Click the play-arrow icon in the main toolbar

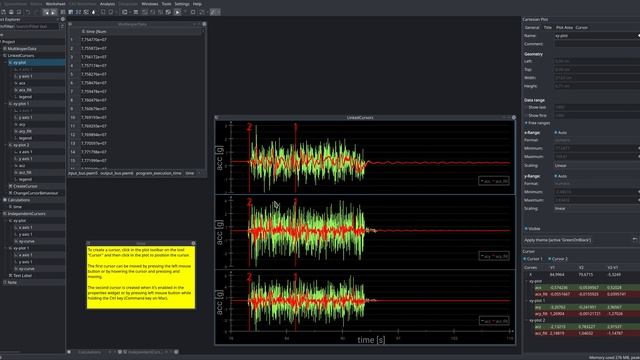click(x=177, y=12)
